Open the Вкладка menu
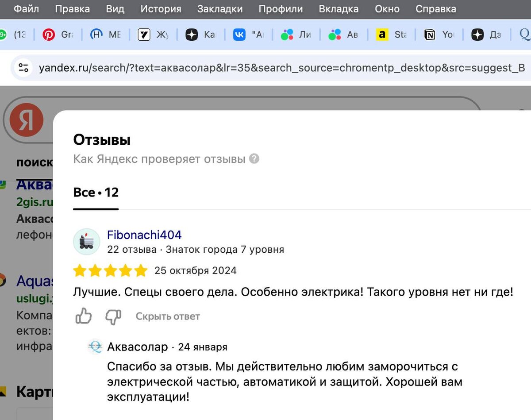The width and height of the screenshot is (531, 420). tap(339, 9)
